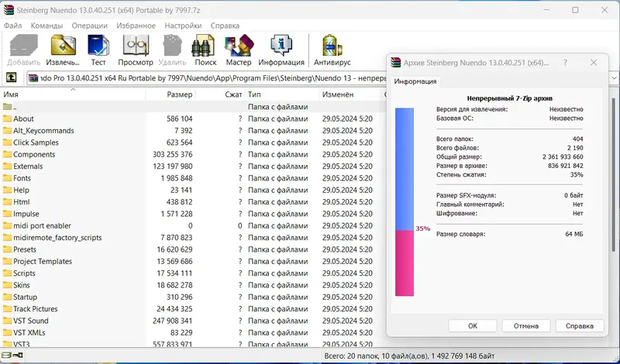Click the Информация toolbar icon
Screen dimensions: 620x364
click(281, 50)
